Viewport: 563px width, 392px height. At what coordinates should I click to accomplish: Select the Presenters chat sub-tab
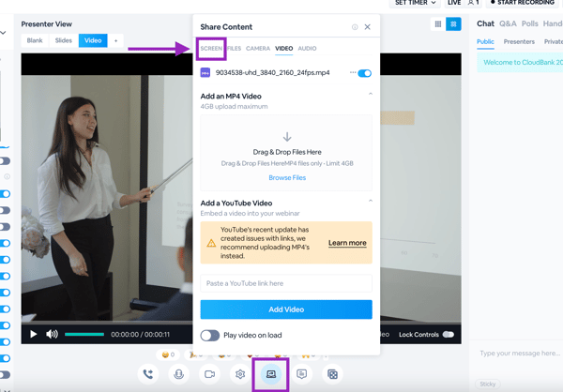tap(519, 42)
